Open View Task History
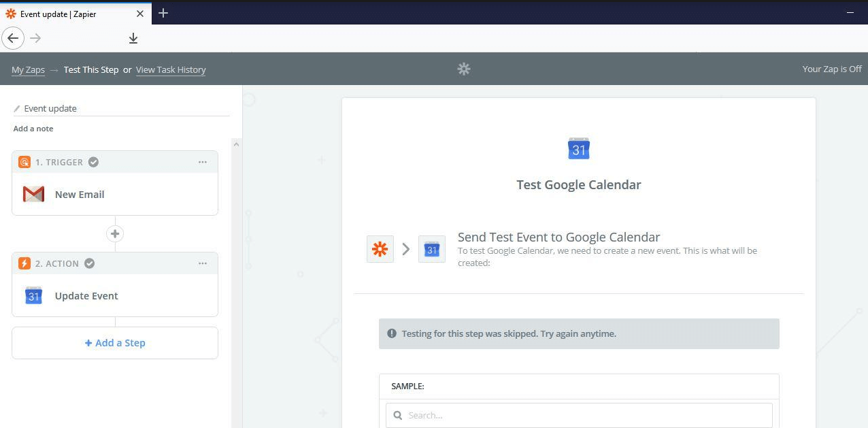868x428 pixels. (x=171, y=69)
